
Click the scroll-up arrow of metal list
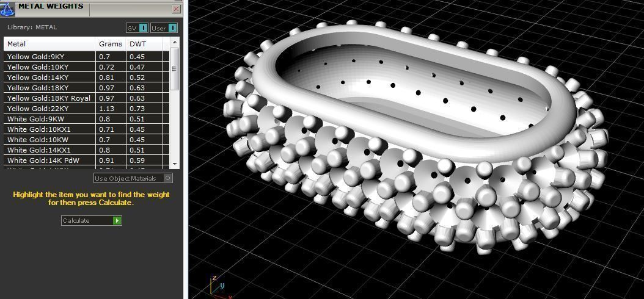(174, 42)
